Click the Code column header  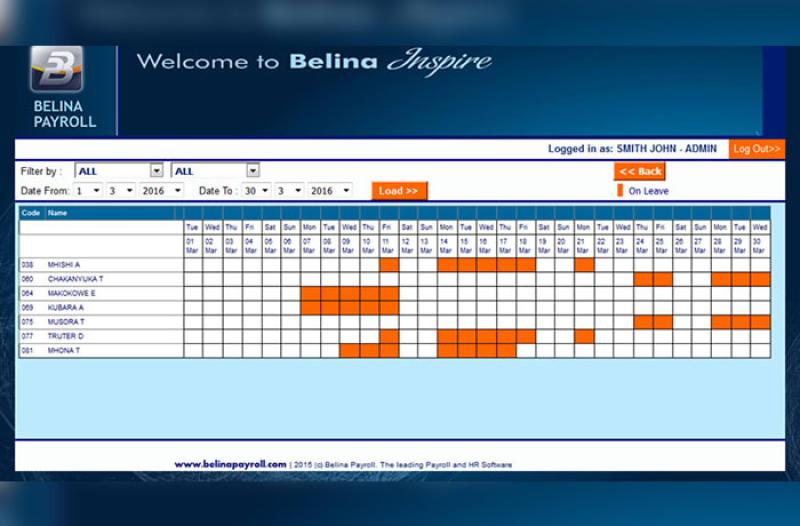click(31, 213)
